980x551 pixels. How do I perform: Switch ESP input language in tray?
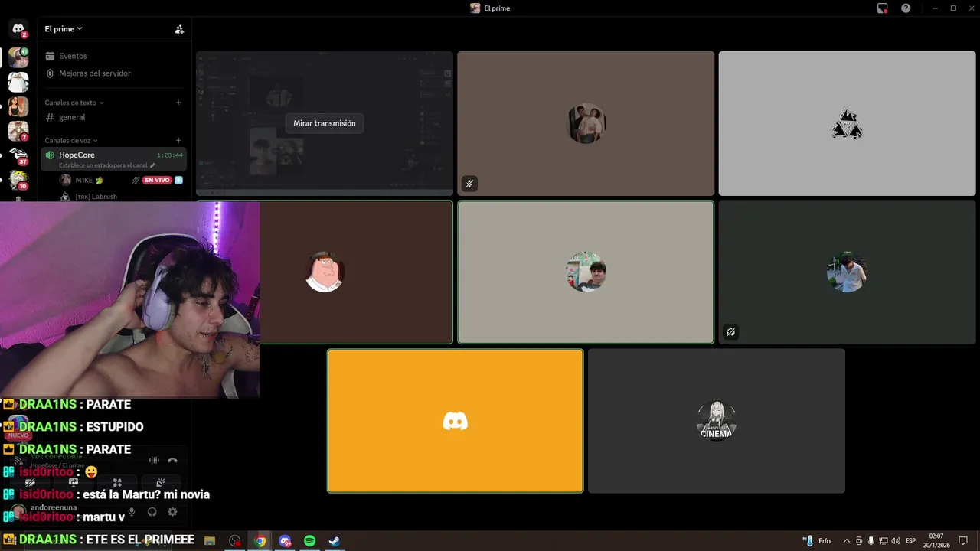click(x=910, y=541)
